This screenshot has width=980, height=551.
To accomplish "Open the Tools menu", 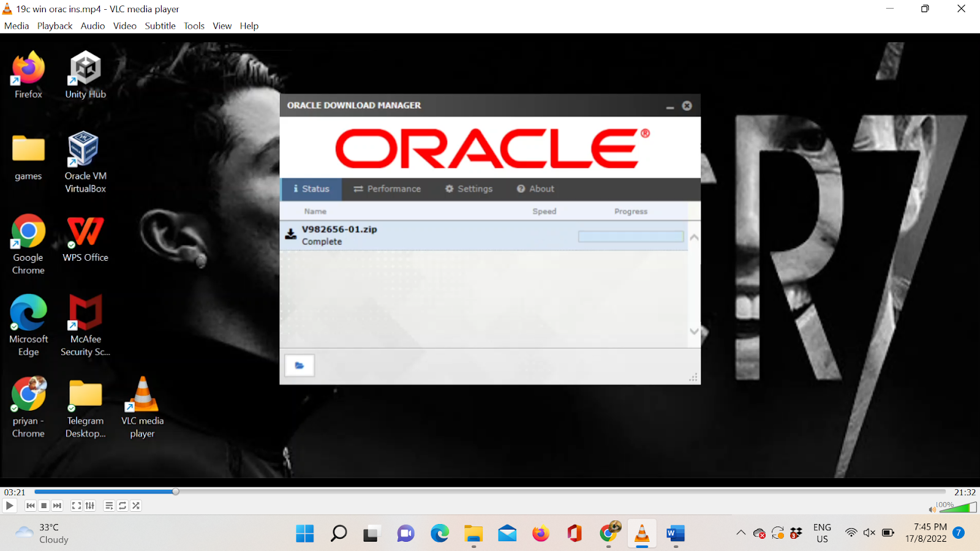I will point(194,26).
